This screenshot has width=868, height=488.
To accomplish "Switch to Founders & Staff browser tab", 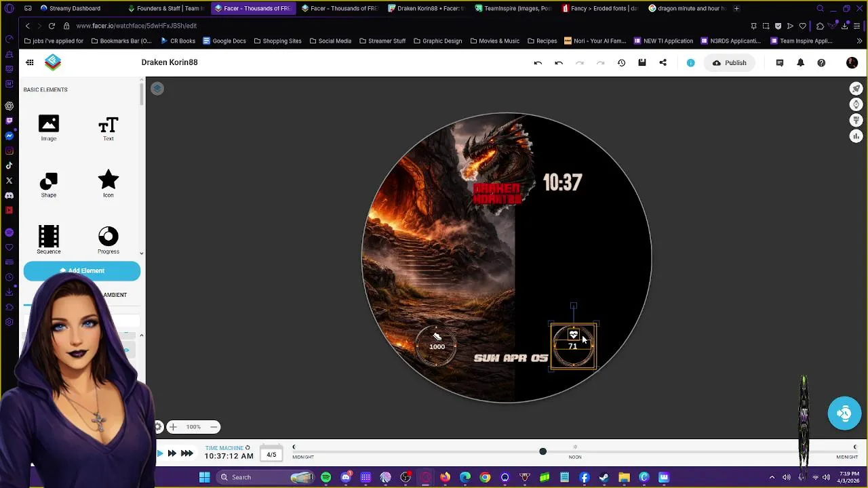I will 167,8.
